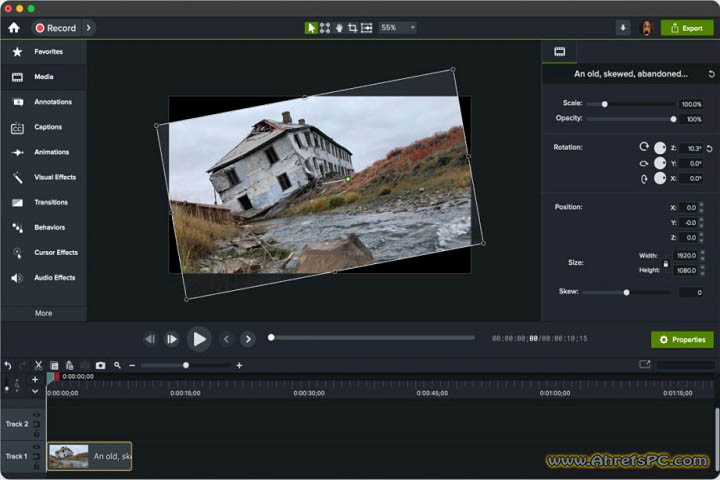Viewport: 720px width, 480px height.
Task: Go to the Home screen icon
Action: point(14,28)
